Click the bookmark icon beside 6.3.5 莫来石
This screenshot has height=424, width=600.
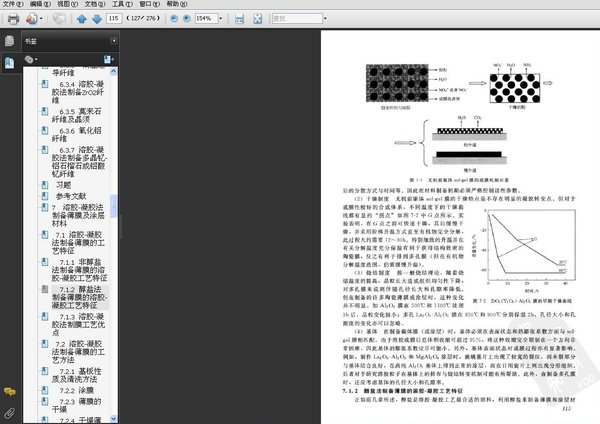click(45, 111)
